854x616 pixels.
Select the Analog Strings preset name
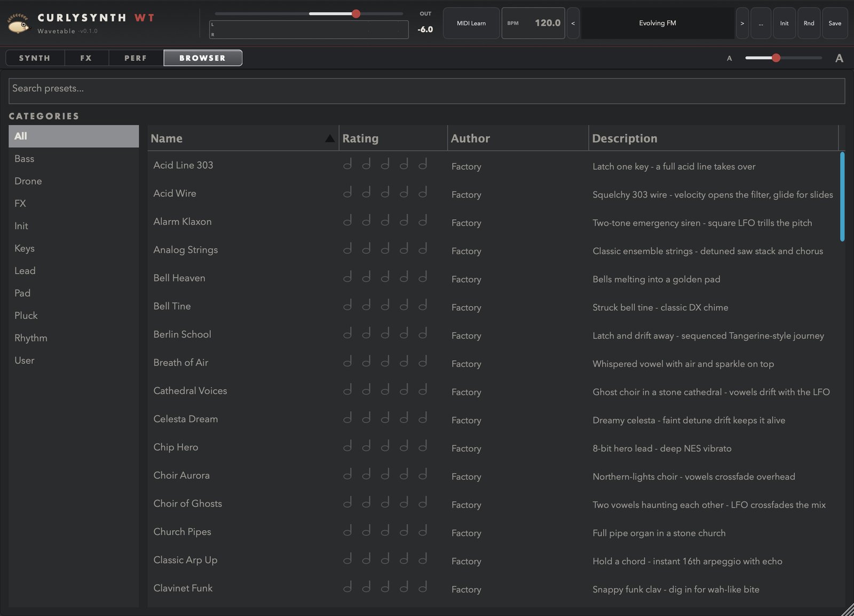point(185,250)
